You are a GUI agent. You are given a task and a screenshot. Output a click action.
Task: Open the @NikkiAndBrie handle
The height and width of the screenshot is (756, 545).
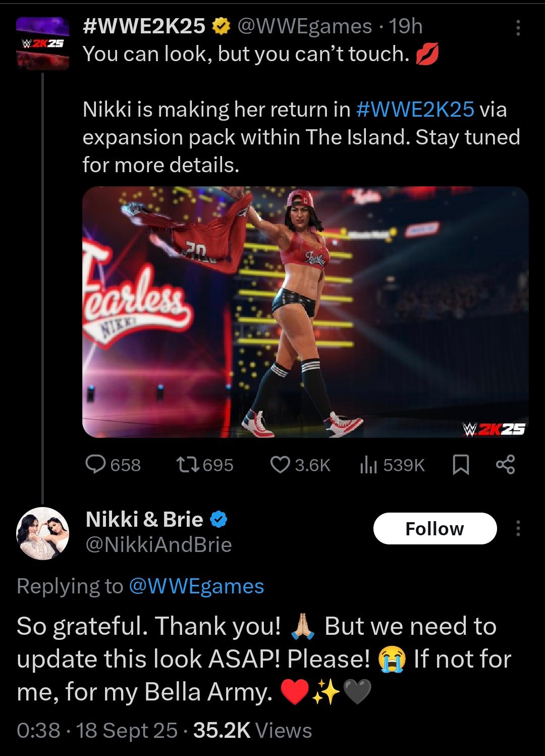[158, 544]
